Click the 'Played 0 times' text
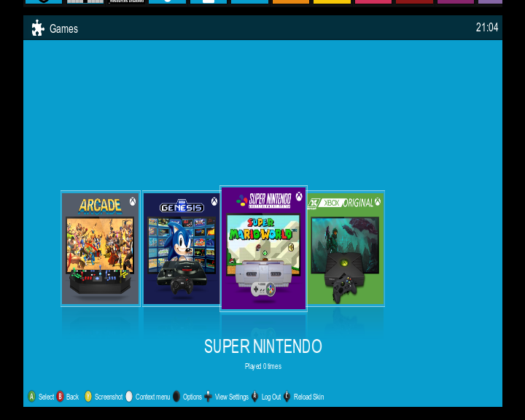Image resolution: width=525 pixels, height=420 pixels. 263,367
